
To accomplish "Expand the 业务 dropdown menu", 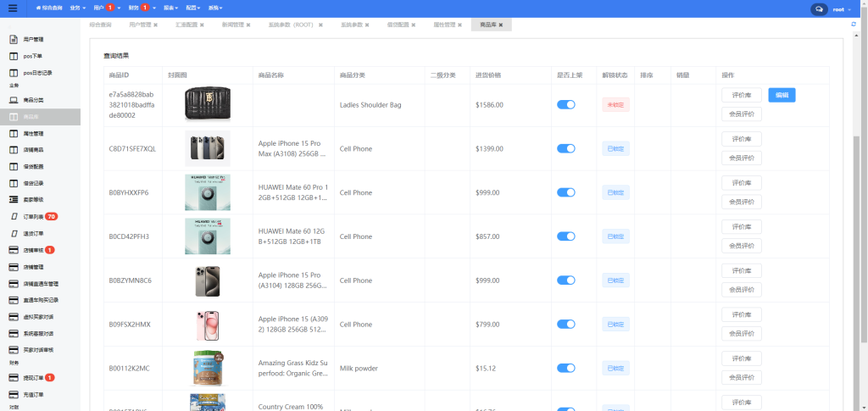I will [x=77, y=8].
